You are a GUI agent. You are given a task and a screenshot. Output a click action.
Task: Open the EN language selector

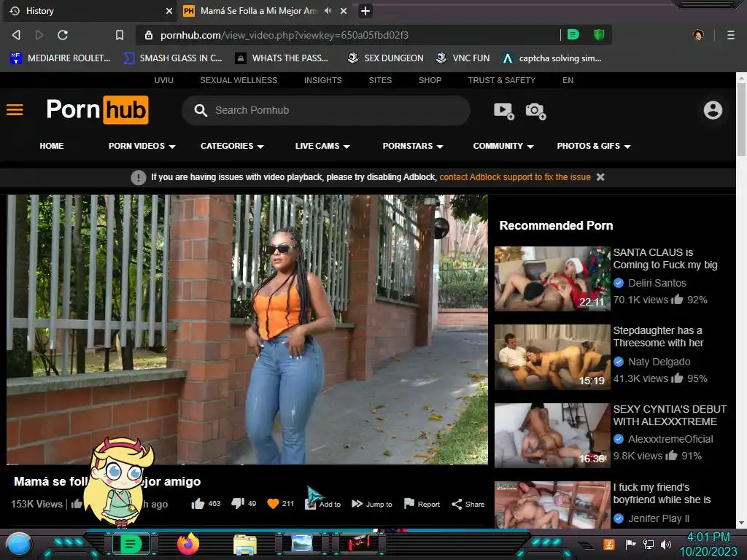(x=568, y=80)
